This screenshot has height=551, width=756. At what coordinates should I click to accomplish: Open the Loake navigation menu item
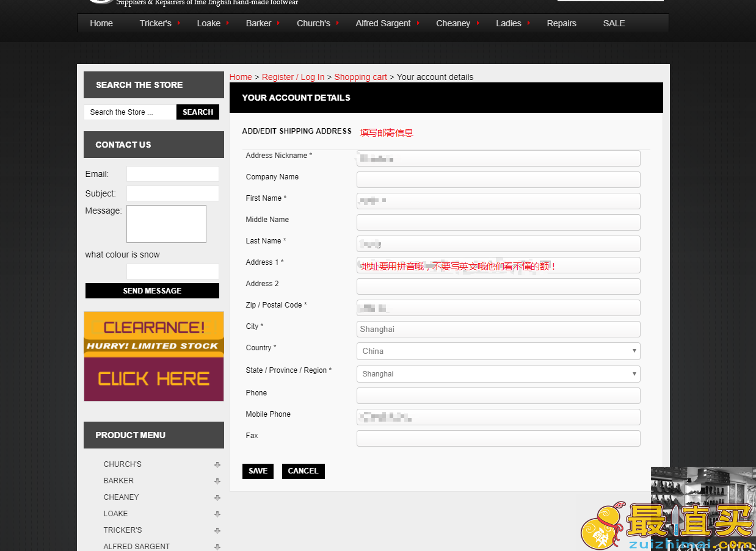208,23
